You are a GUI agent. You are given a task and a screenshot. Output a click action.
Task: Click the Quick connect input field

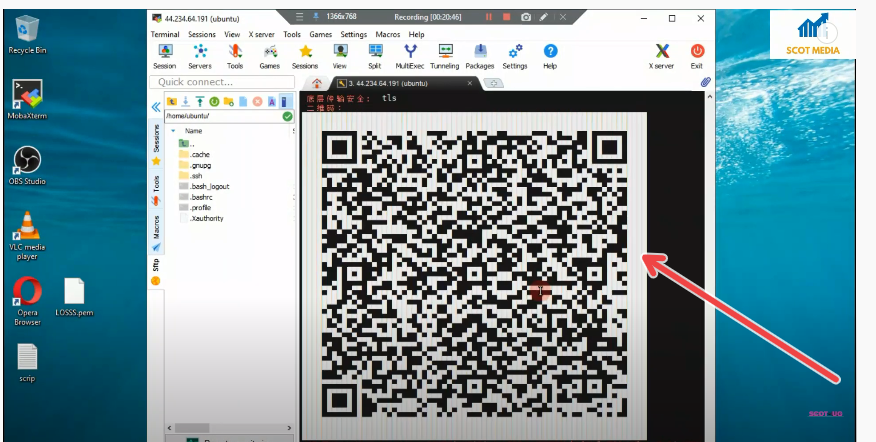click(x=222, y=82)
